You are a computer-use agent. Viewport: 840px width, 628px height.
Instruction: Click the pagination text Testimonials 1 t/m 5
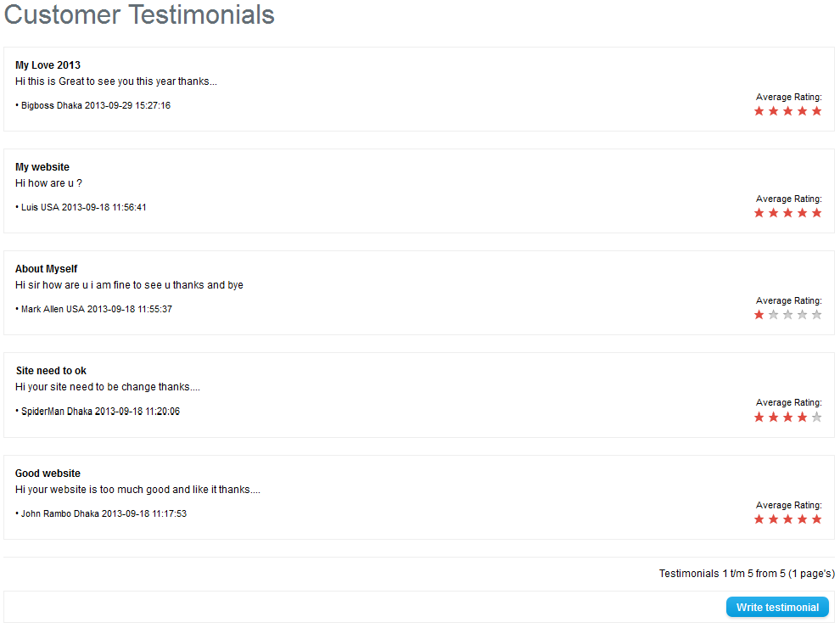tap(747, 574)
